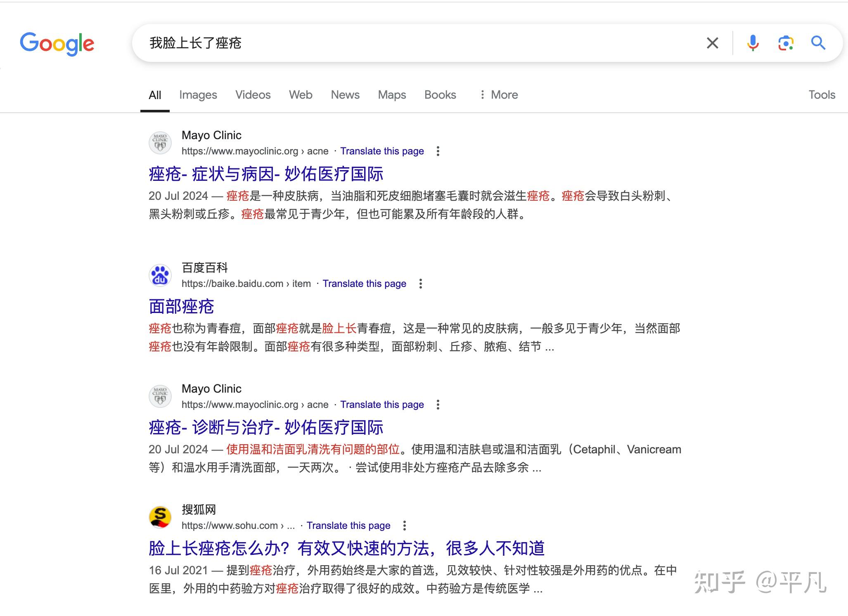848x616 pixels.
Task: Switch to the Images tab
Action: (x=198, y=95)
